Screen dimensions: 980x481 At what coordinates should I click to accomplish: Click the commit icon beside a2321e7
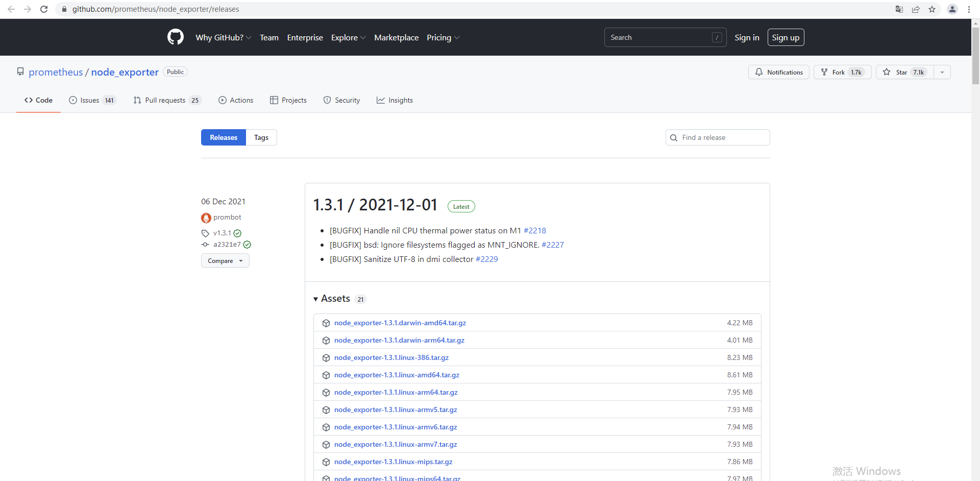click(205, 245)
